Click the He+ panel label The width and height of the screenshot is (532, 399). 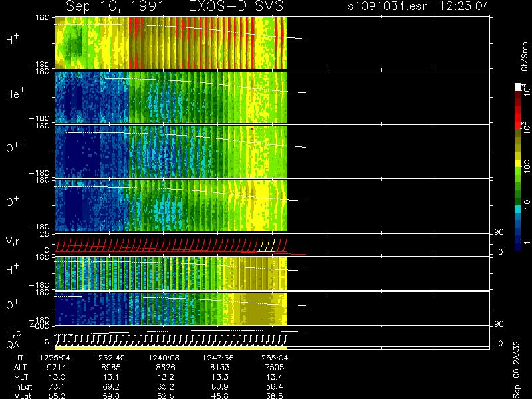click(x=15, y=93)
